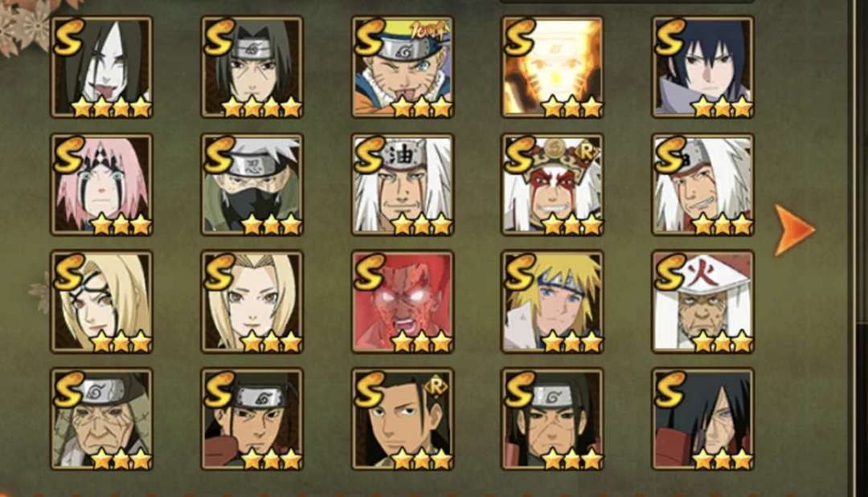The width and height of the screenshot is (868, 497).
Task: Select Third Hokage with fire hat
Action: click(x=703, y=301)
